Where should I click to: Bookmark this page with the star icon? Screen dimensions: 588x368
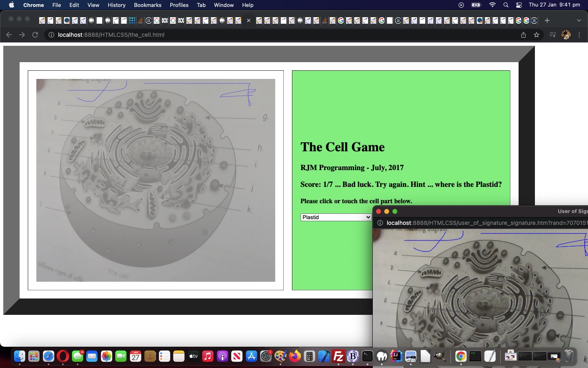point(537,35)
